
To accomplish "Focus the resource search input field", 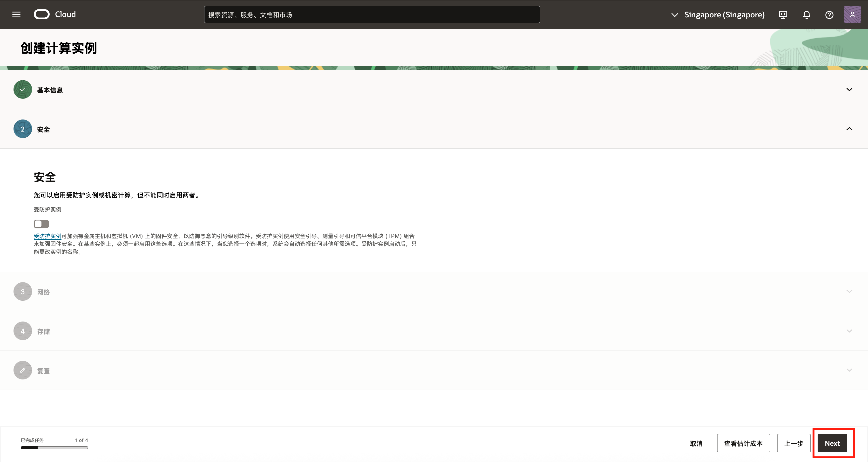I will tap(372, 15).
